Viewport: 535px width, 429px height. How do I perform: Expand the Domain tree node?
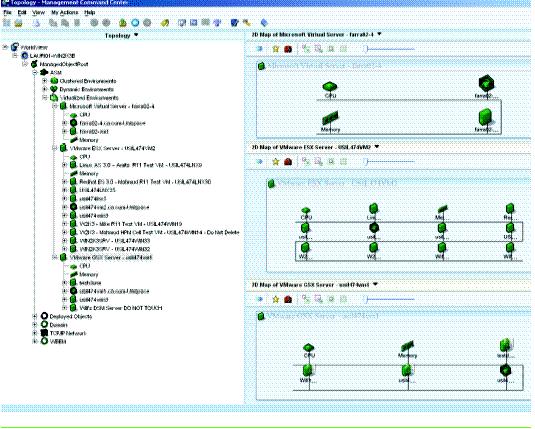click(34, 325)
